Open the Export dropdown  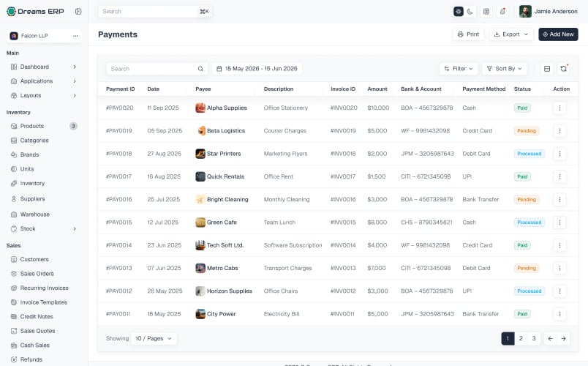(511, 34)
